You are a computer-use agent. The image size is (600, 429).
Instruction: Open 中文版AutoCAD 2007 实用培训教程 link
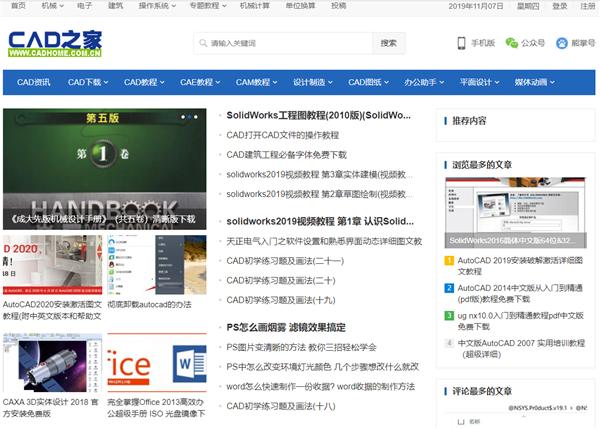tap(521, 349)
